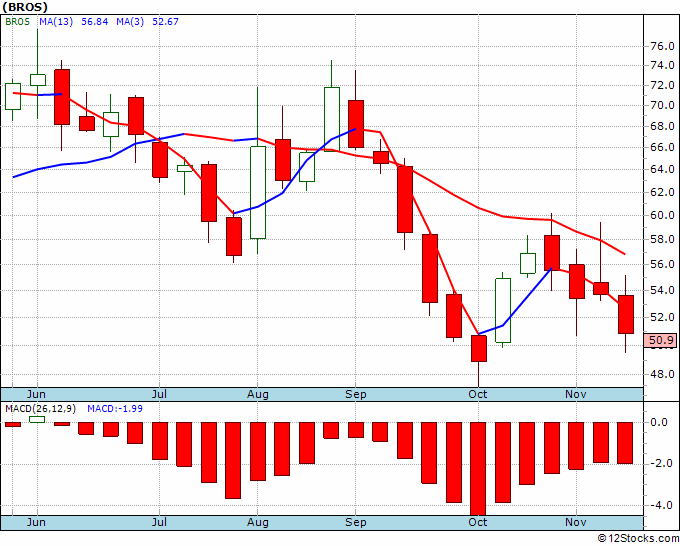
Task: Click the 48.0 price axis label
Action: click(x=662, y=374)
